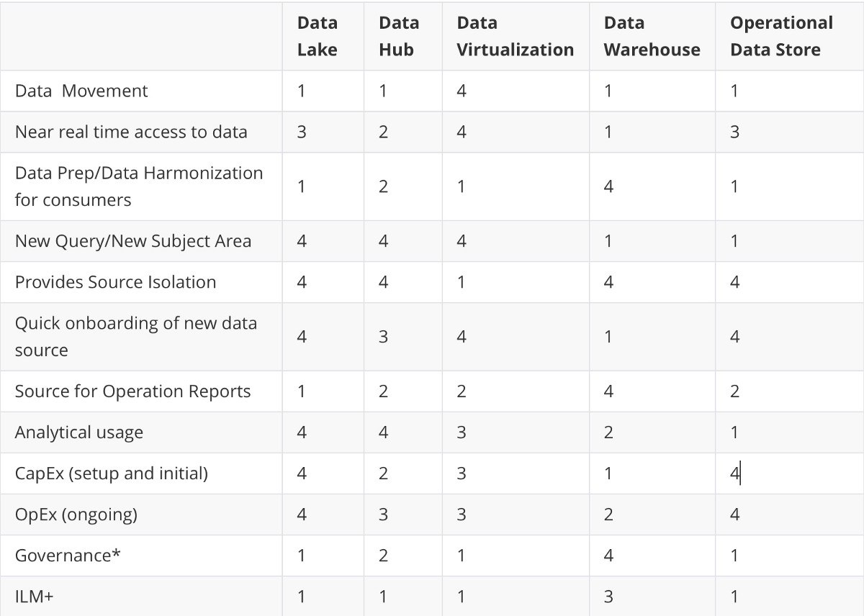Select the Data Virtualization column header
864x616 pixels.
pos(516,36)
